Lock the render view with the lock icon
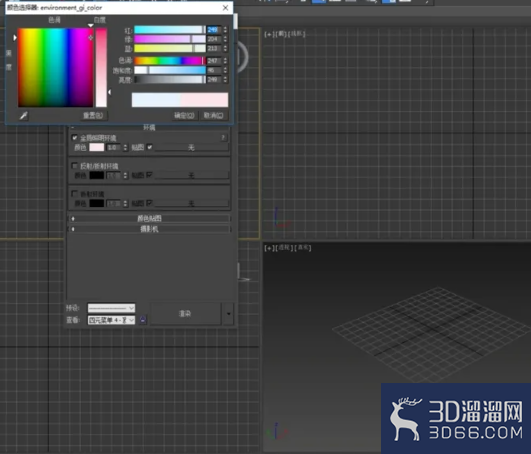The height and width of the screenshot is (454, 531). (x=143, y=320)
